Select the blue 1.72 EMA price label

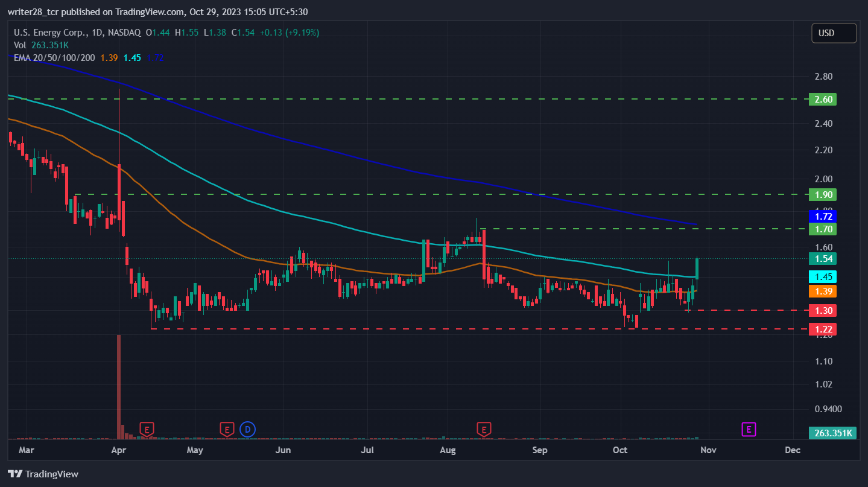point(822,216)
